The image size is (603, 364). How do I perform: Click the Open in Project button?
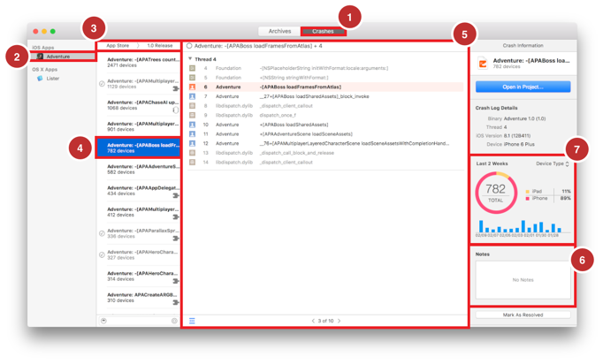coord(523,87)
